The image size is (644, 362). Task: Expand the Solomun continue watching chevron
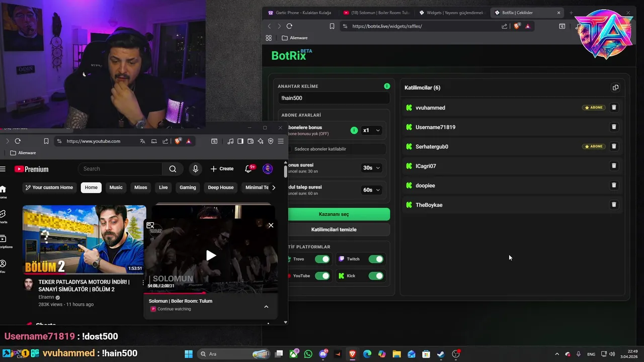pyautogui.click(x=266, y=307)
